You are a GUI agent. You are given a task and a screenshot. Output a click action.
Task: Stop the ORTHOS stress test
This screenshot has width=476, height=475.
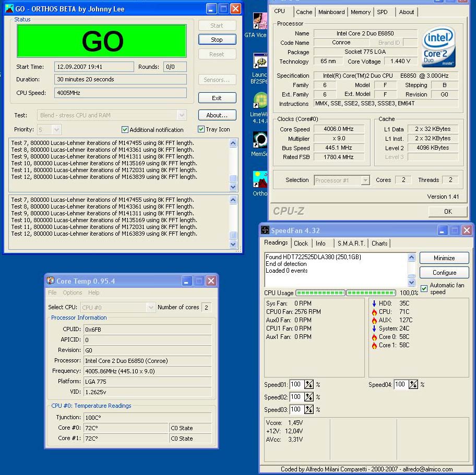(217, 40)
